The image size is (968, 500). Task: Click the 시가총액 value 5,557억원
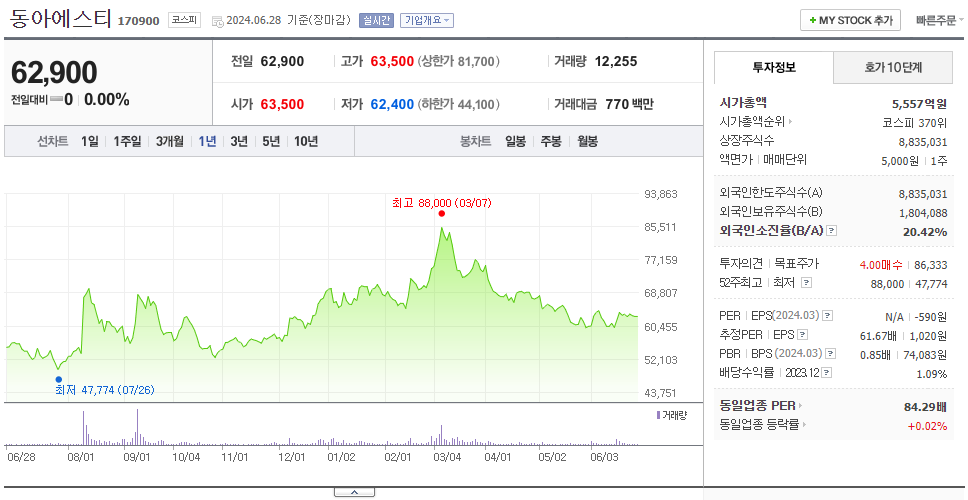[920, 104]
